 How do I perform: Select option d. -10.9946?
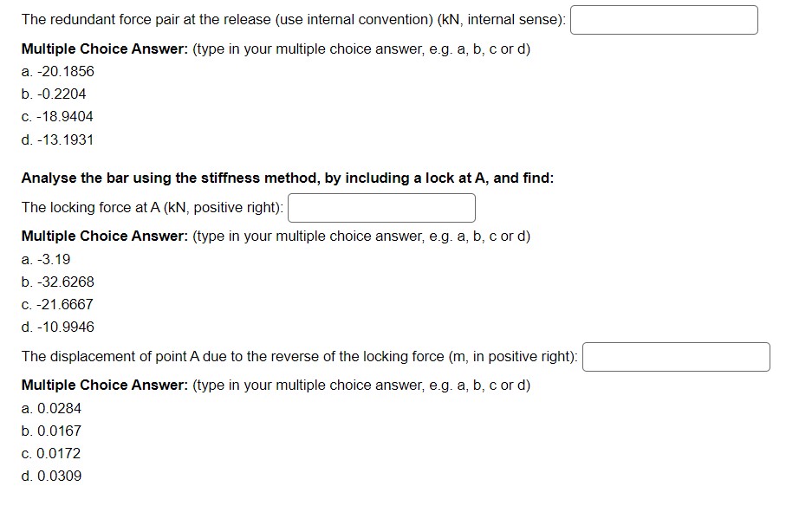point(58,327)
